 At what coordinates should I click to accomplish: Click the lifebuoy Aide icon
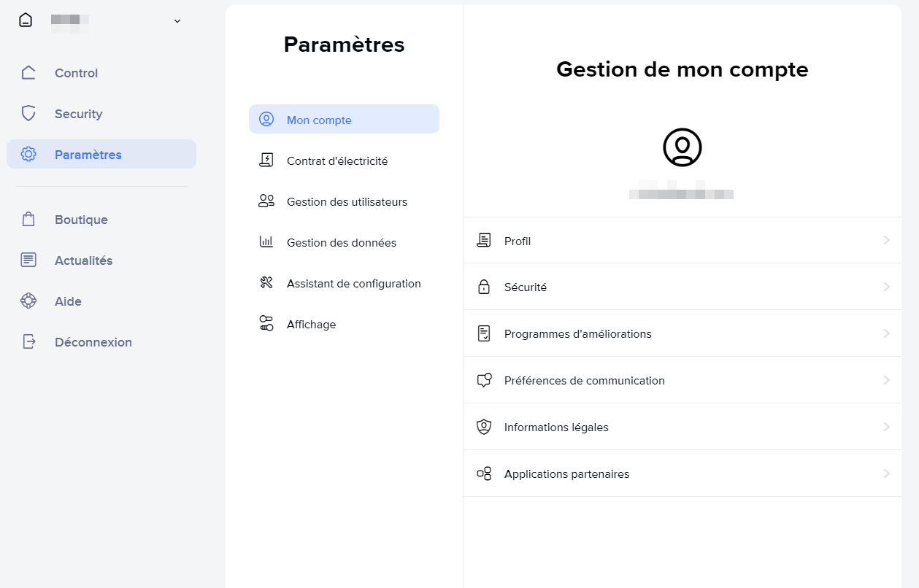pyautogui.click(x=28, y=301)
